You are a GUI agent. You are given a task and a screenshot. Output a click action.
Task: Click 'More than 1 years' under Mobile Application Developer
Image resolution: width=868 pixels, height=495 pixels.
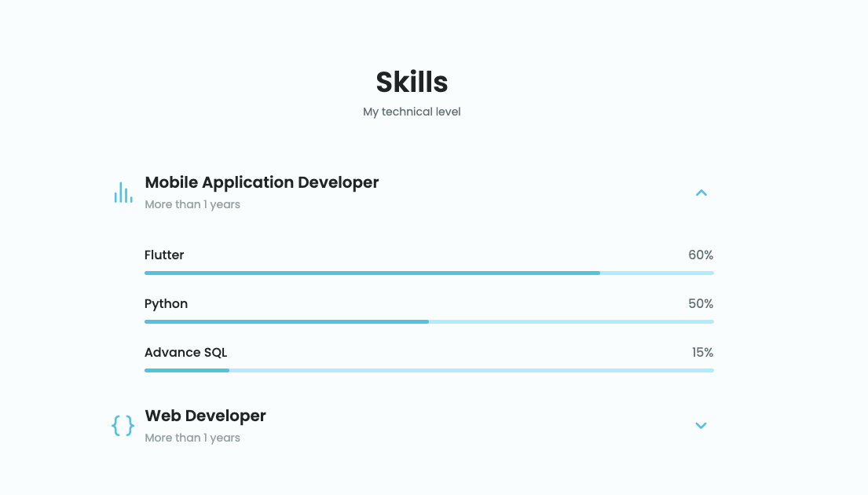coord(192,204)
